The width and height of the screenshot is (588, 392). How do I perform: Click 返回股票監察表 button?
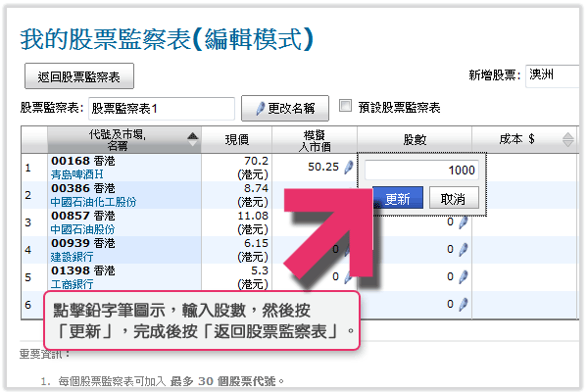(79, 76)
